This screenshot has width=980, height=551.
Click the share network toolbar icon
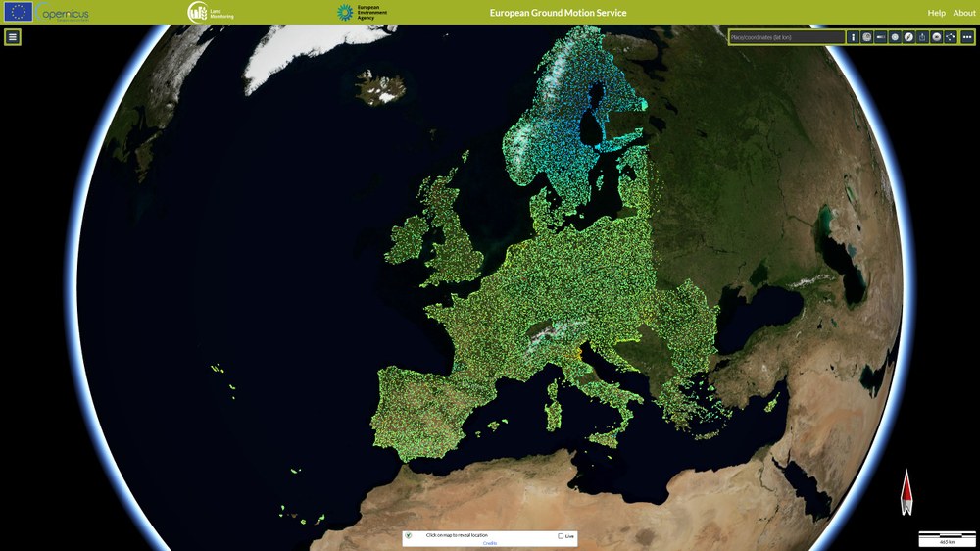pyautogui.click(x=951, y=37)
